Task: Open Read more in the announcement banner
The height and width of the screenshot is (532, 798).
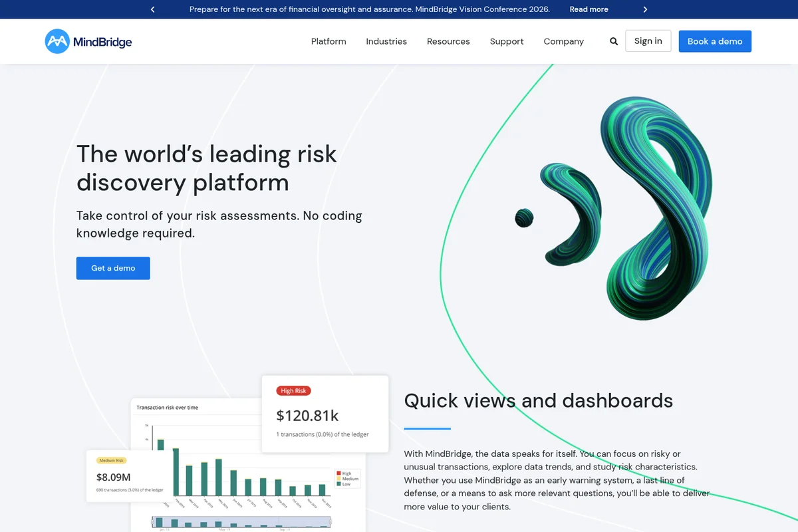Action: tap(589, 9)
